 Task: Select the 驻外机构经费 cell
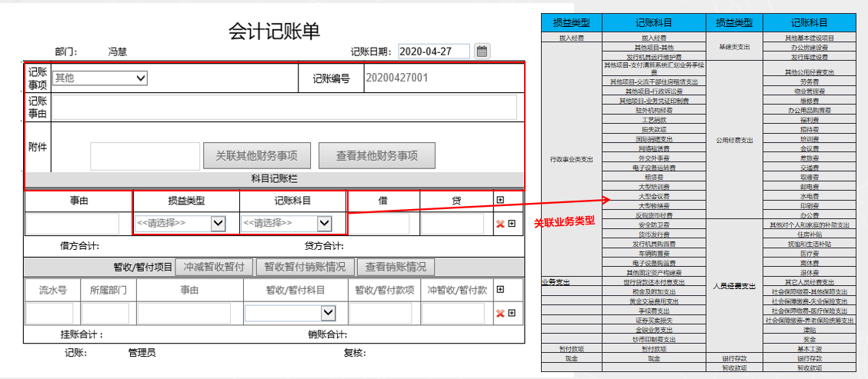[x=654, y=110]
